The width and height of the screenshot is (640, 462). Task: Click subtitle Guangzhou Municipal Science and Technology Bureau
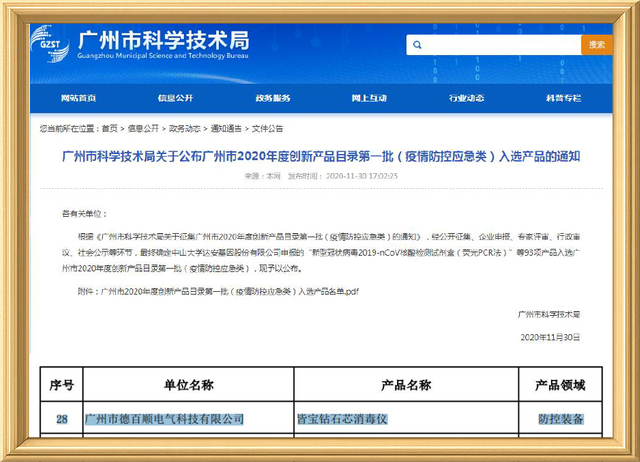click(163, 56)
